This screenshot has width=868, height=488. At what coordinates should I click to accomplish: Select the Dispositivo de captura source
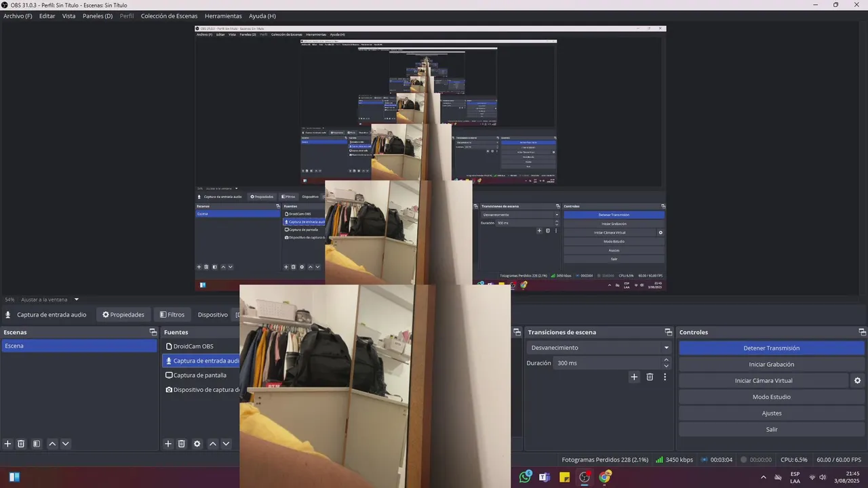coord(201,390)
